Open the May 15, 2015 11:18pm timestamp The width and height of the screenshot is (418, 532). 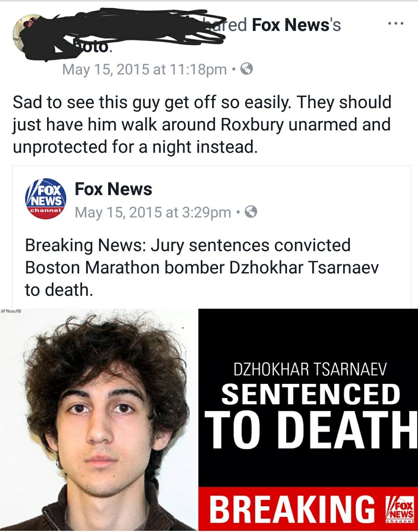[144, 69]
